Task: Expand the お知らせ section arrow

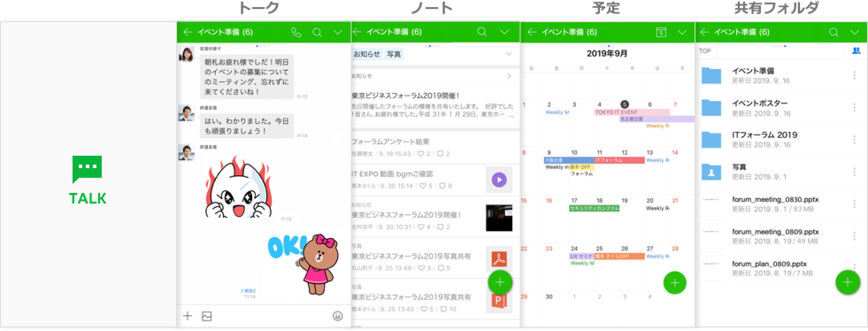Action: (x=509, y=76)
